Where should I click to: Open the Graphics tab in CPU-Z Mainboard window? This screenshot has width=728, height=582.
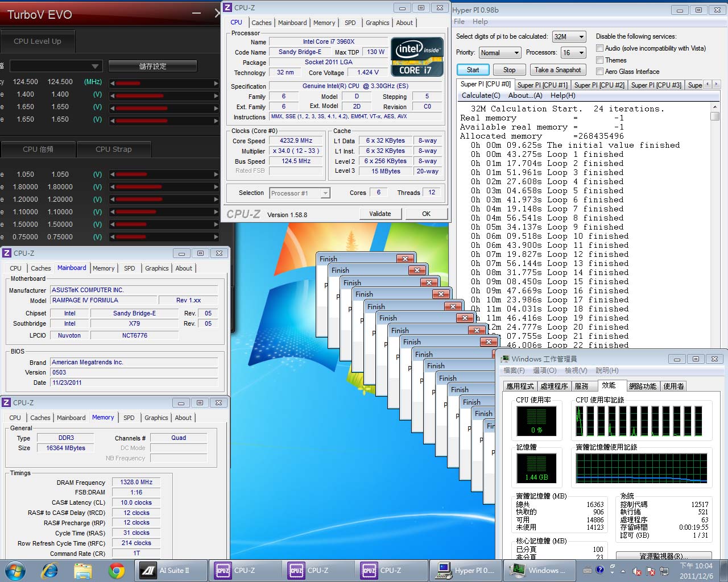point(157,268)
